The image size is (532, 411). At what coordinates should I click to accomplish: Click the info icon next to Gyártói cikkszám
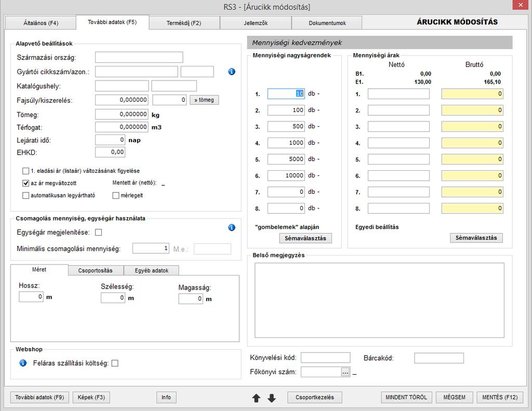pos(232,72)
